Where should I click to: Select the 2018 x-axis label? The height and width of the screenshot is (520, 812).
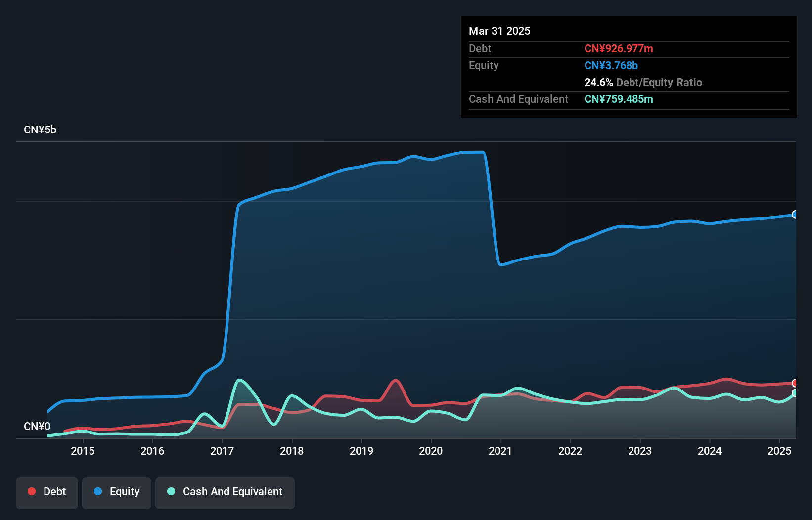[292, 451]
